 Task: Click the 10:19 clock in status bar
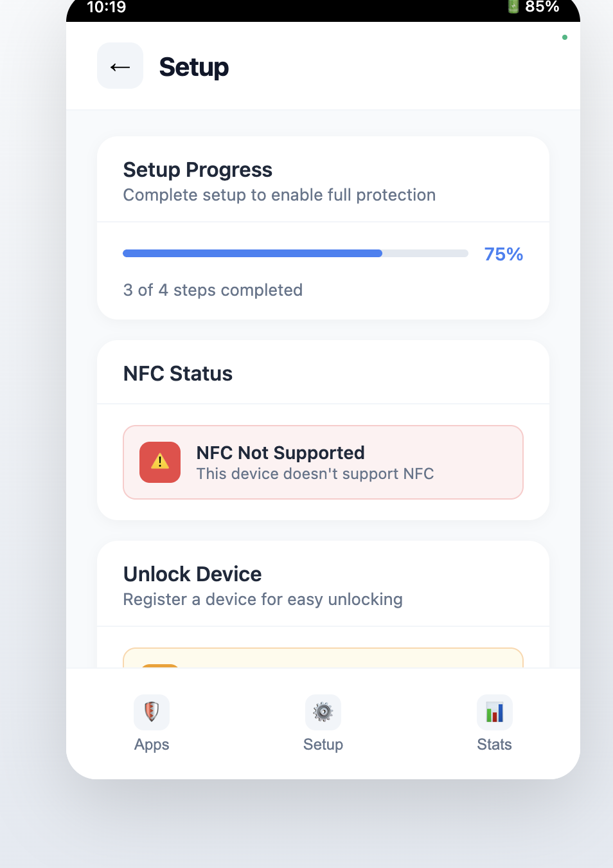(x=107, y=8)
